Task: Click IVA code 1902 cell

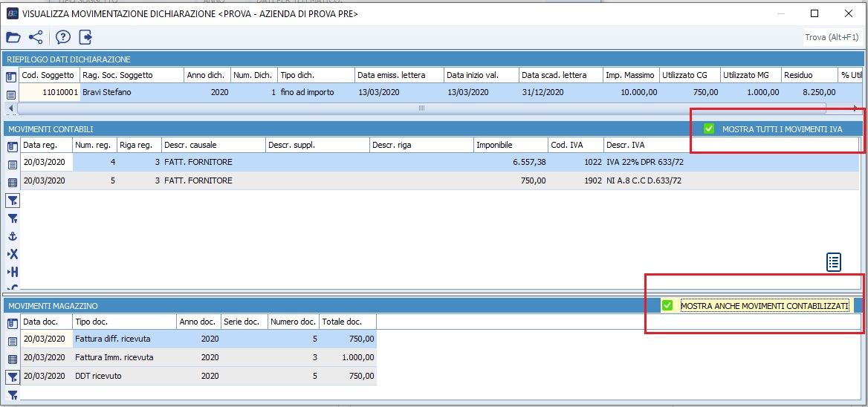Action: [575, 180]
